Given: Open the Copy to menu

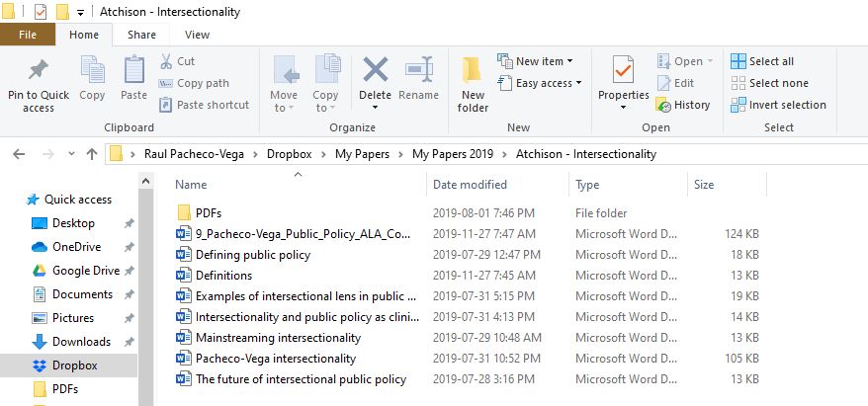Looking at the screenshot, I should [325, 83].
